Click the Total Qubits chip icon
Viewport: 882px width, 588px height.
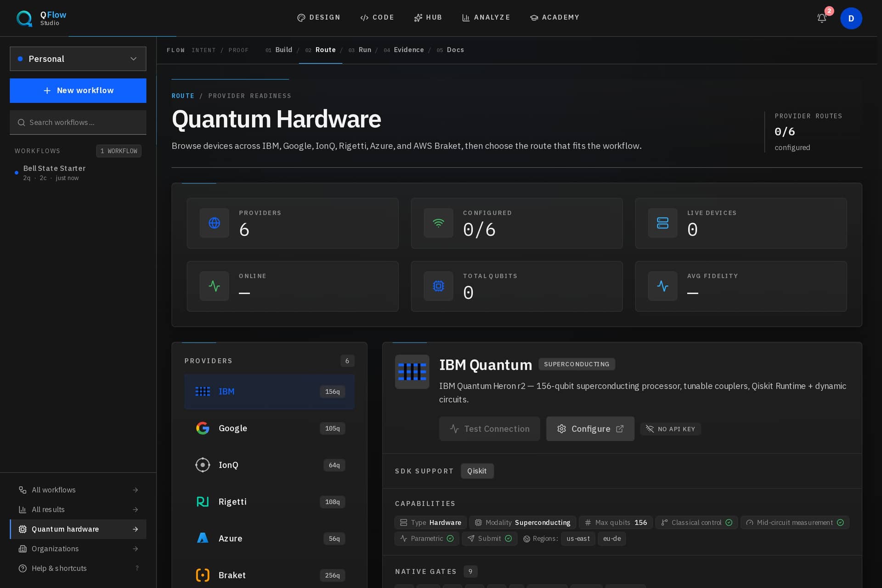pyautogui.click(x=438, y=286)
